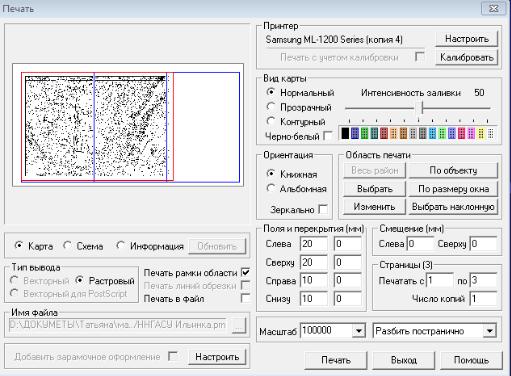The width and height of the screenshot is (511, 376).
Task: Close the Печать dialog window
Action: coord(493,8)
